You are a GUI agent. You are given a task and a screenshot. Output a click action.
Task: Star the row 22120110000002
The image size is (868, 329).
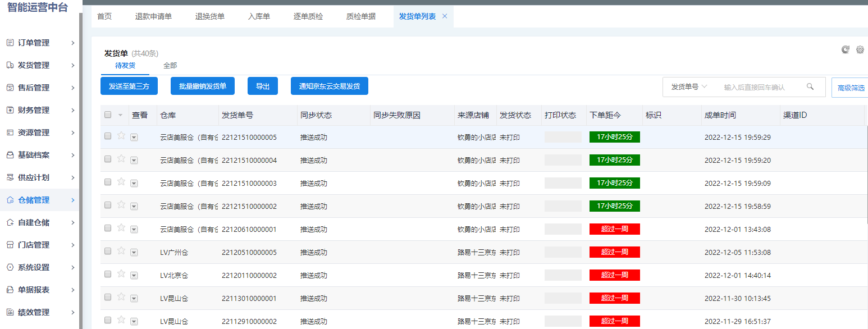point(121,274)
